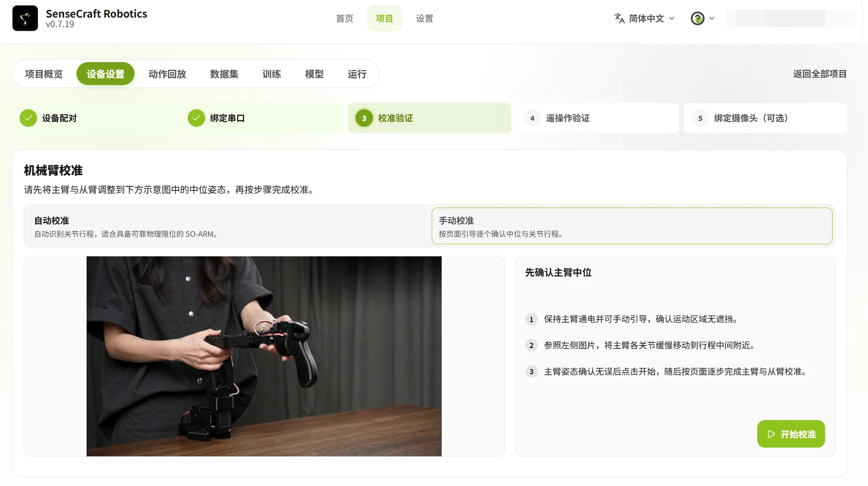
Task: Choose the 手动校准 mode option
Action: 632,226
